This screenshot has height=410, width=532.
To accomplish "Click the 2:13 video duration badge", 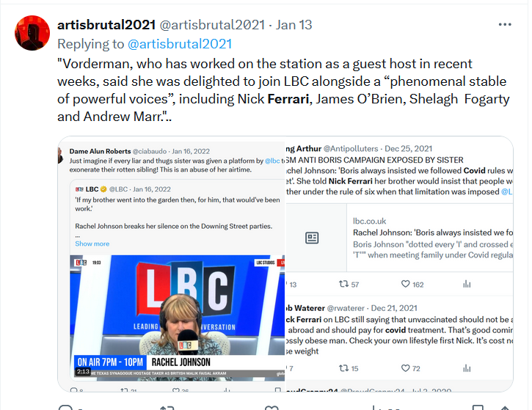I will point(83,372).
